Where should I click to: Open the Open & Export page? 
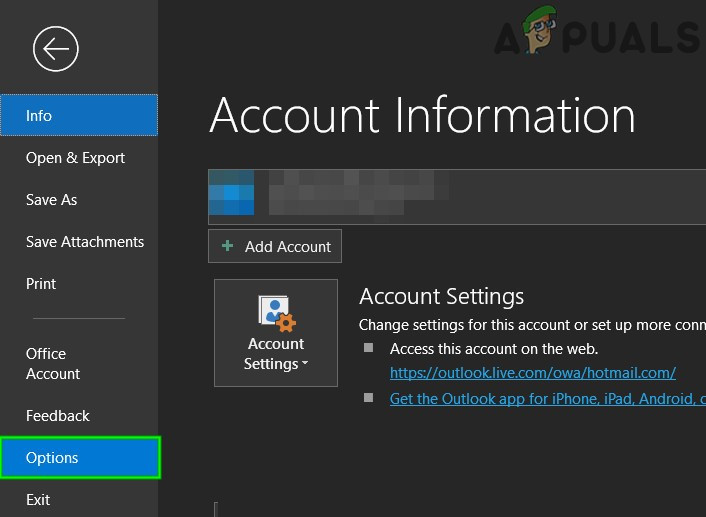click(x=76, y=158)
